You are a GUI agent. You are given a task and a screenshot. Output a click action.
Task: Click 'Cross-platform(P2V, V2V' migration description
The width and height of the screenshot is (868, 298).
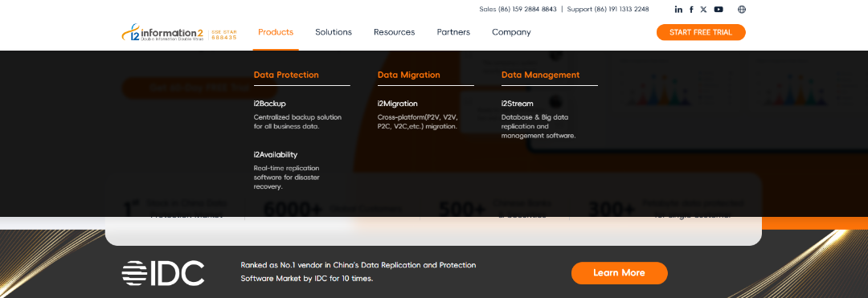point(418,121)
